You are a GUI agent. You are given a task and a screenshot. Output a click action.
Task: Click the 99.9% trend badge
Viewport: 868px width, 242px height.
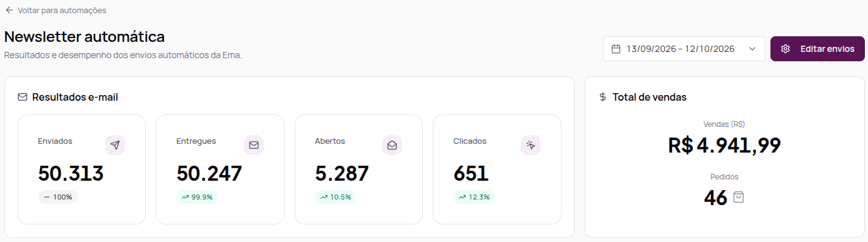tap(197, 197)
